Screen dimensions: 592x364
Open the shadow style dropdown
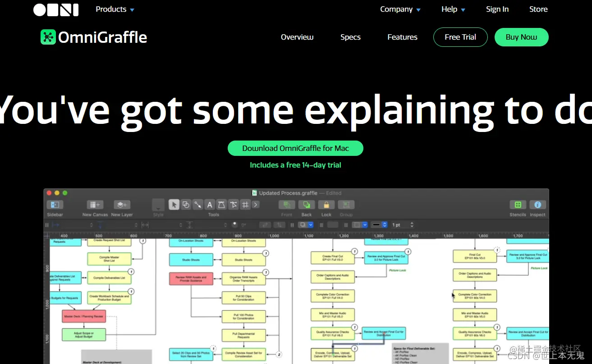pos(305,225)
